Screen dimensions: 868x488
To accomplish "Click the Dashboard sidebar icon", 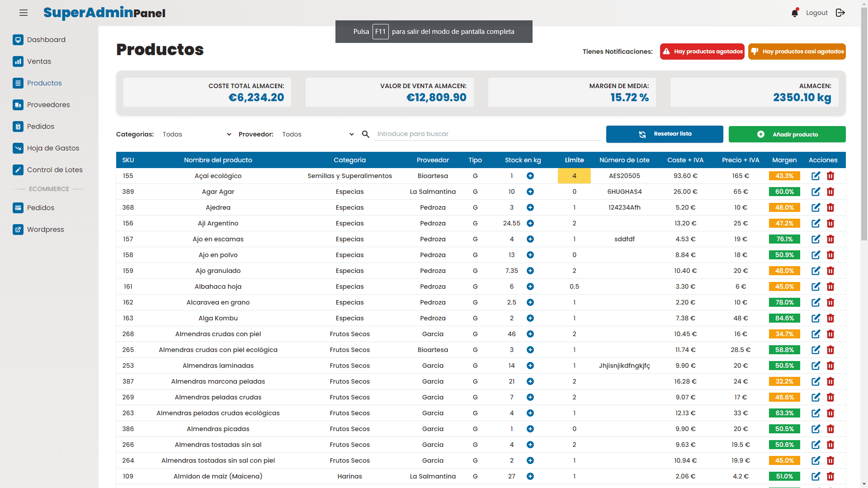I will point(18,40).
